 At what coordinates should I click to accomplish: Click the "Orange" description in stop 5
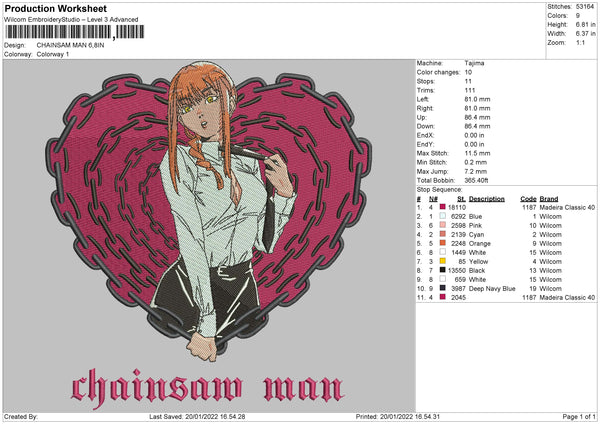[479, 243]
